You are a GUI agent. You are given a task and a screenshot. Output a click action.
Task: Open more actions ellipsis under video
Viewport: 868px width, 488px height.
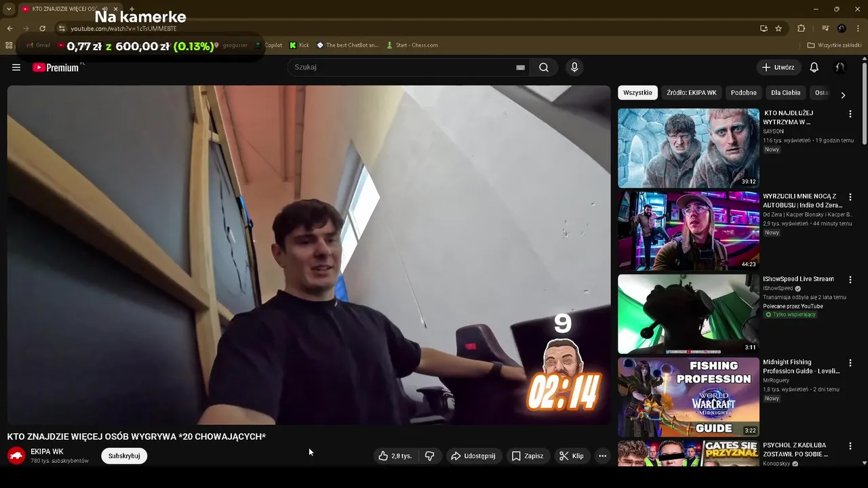(x=602, y=456)
